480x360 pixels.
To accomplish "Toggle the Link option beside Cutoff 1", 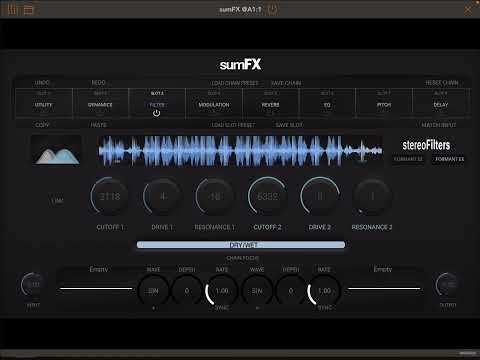I will (x=57, y=201).
